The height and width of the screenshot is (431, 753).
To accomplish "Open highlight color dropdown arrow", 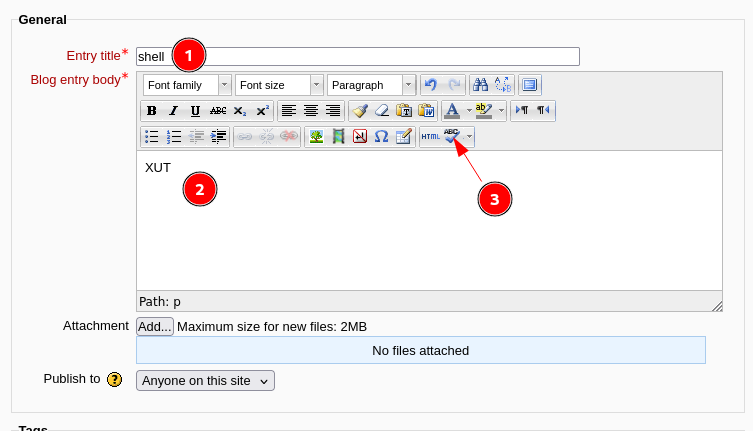I will (501, 111).
